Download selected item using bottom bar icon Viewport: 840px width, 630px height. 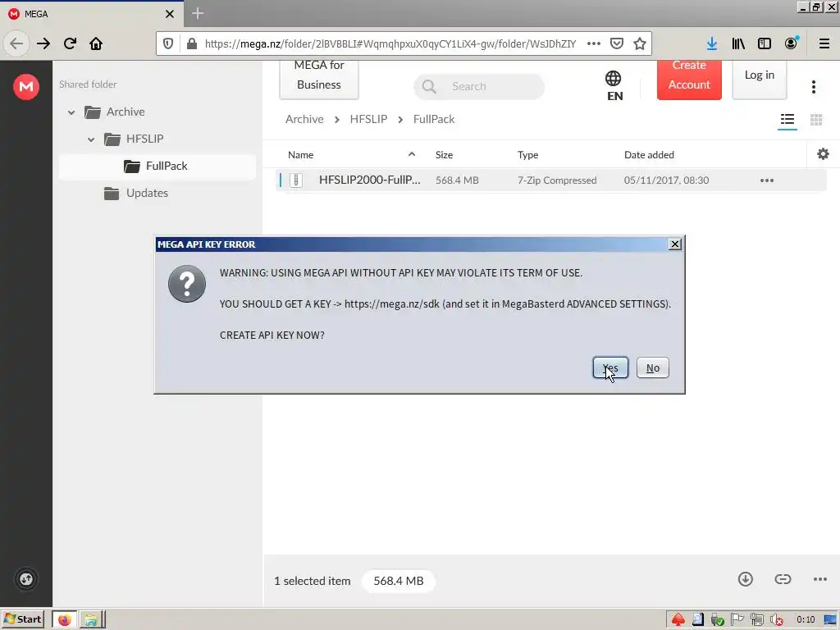[745, 579]
